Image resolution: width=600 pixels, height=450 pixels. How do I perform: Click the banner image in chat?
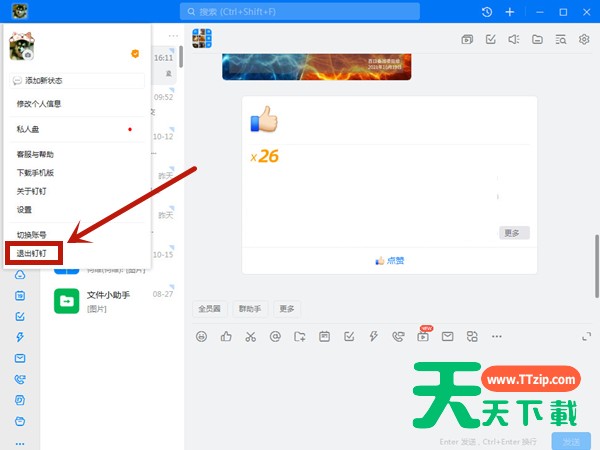[316, 67]
